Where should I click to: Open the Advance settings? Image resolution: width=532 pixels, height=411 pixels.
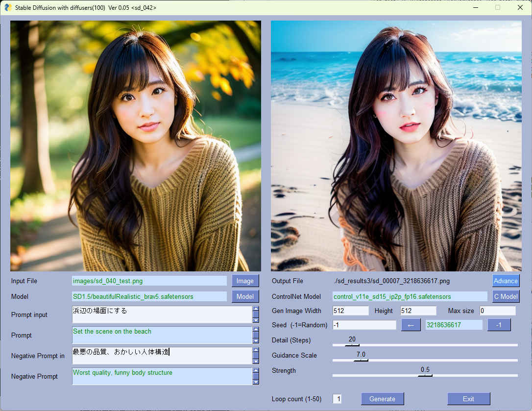(x=506, y=281)
